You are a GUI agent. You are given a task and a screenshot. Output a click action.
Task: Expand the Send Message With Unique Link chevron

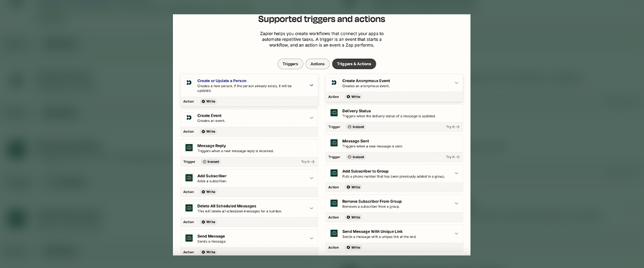coord(456,233)
